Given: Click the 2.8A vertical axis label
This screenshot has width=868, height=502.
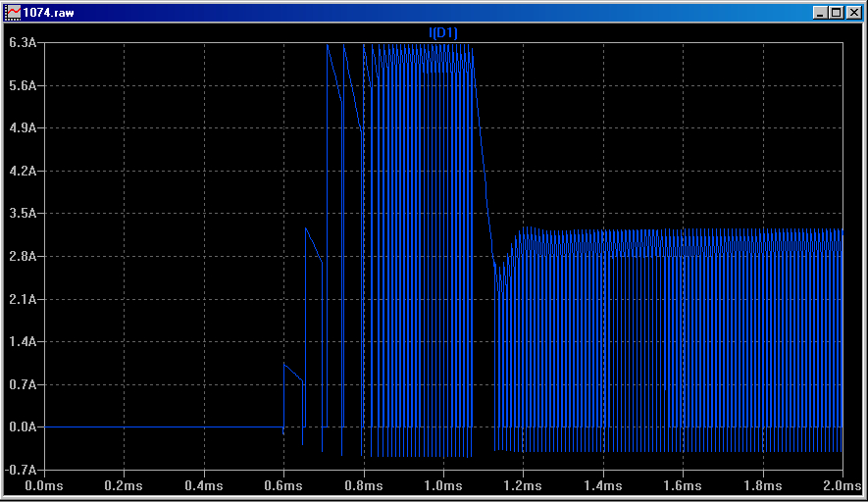Looking at the screenshot, I should 23,256.
